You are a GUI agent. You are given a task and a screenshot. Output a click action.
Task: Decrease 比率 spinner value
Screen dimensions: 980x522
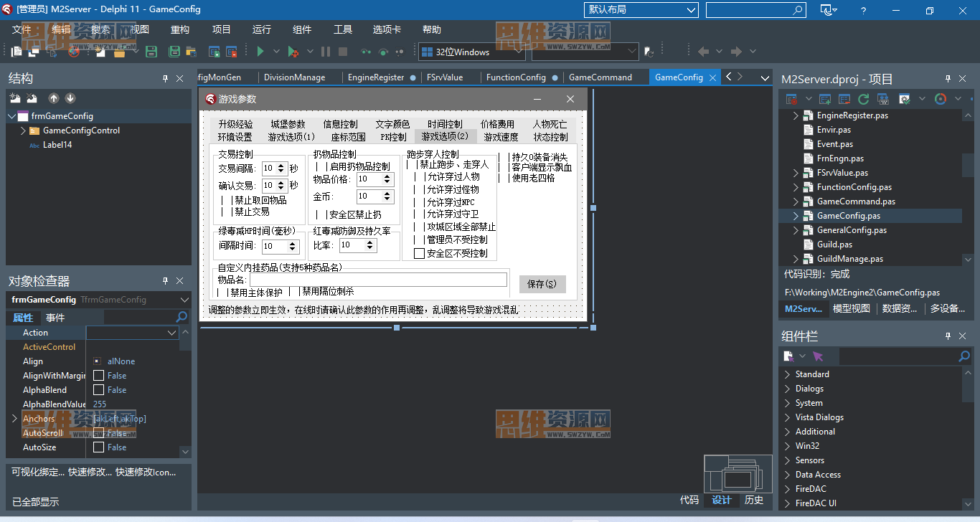(x=371, y=248)
